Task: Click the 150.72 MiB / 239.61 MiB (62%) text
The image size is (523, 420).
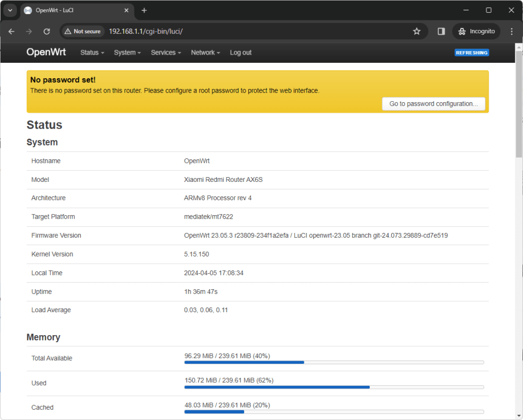Action: (229, 380)
